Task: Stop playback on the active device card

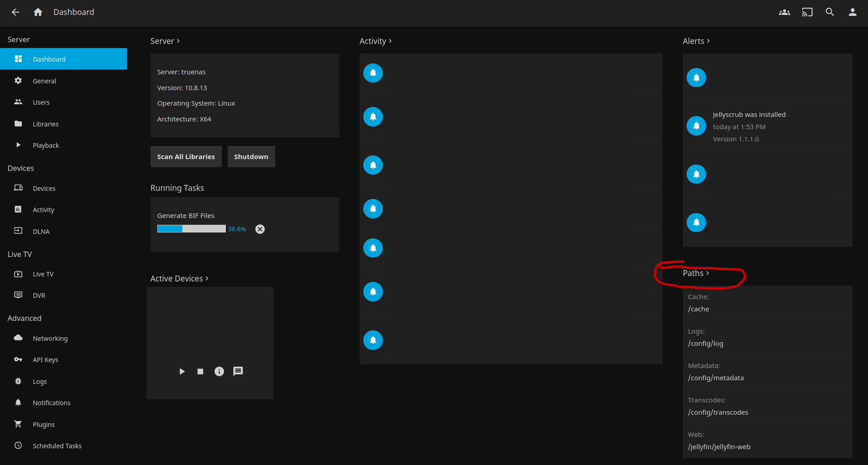Action: tap(200, 372)
